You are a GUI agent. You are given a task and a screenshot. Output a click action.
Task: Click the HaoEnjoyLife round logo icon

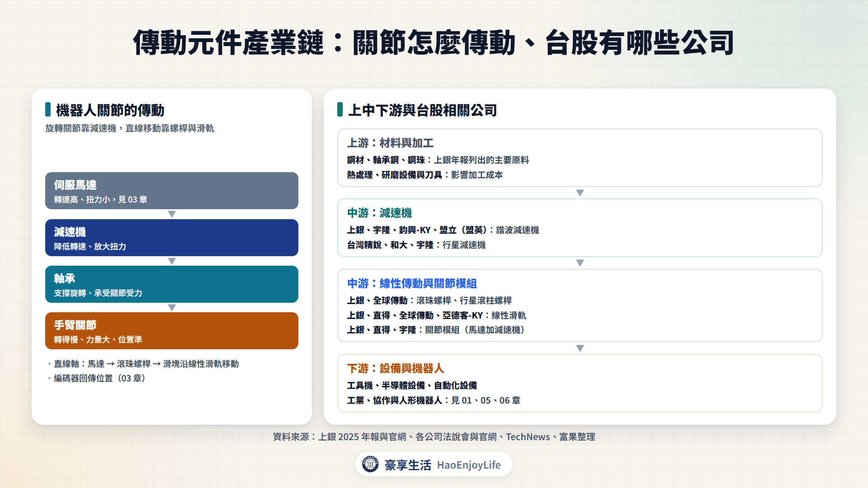click(x=370, y=464)
